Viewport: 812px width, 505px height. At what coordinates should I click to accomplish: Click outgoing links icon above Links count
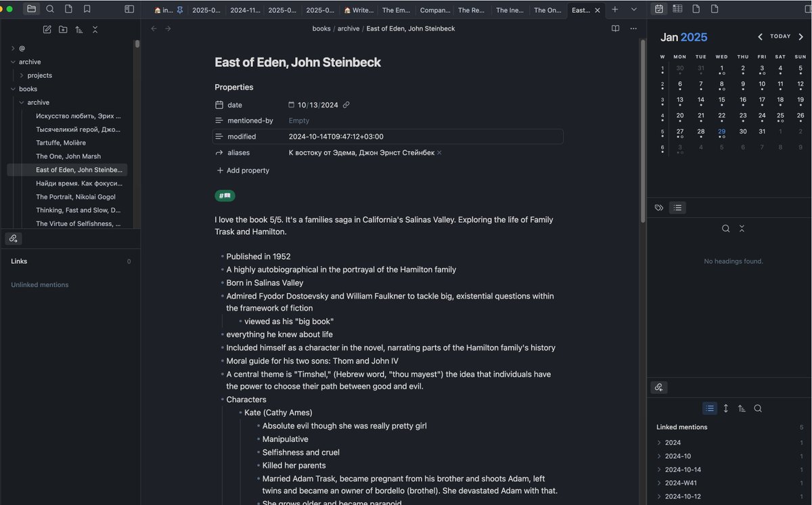pyautogui.click(x=14, y=238)
